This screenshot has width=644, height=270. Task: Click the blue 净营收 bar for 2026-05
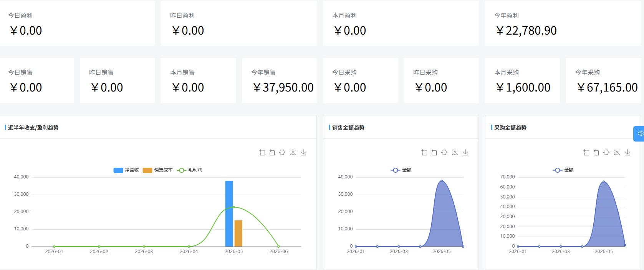229,213
